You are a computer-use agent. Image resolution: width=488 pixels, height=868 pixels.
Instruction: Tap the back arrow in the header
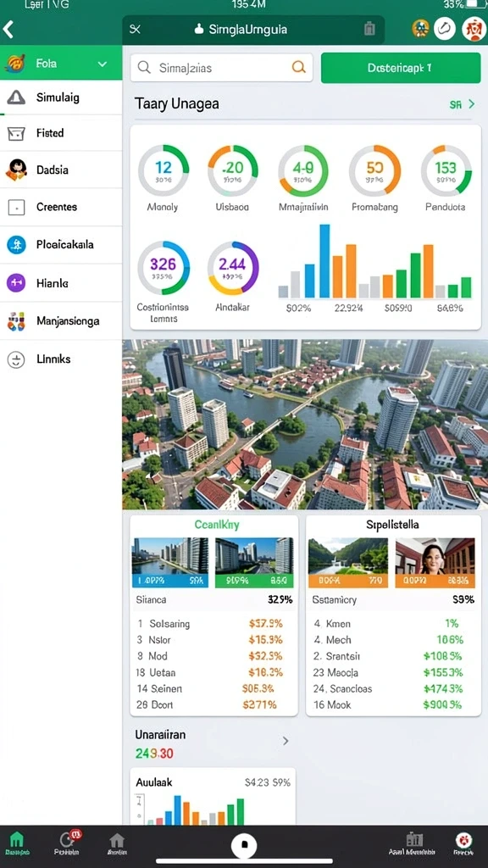tap(8, 29)
